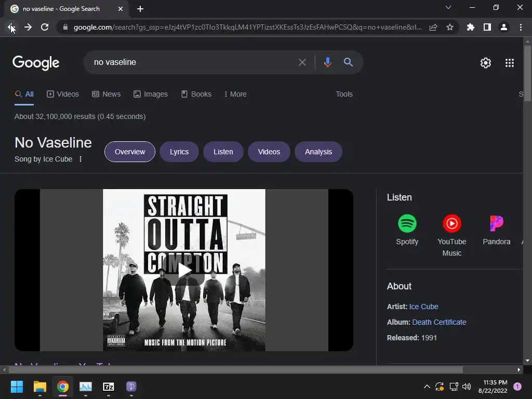Open File Explorer from taskbar
The image size is (532, 399).
tap(39, 387)
